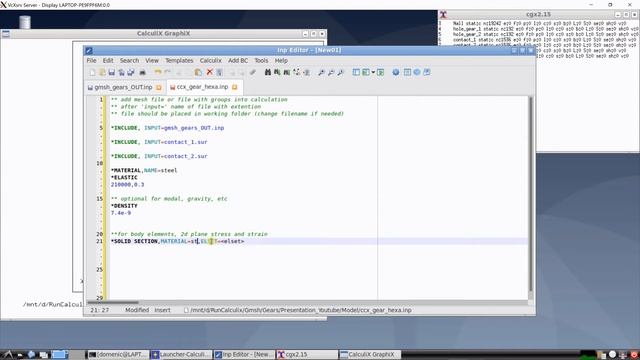The image size is (640, 360).
Task: Click the *INCLUDE line with gmsh_gears_OUT.inp
Action: pos(167,128)
